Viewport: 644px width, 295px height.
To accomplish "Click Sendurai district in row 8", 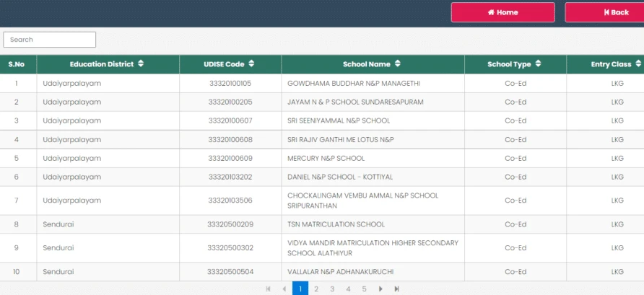I will click(x=58, y=224).
